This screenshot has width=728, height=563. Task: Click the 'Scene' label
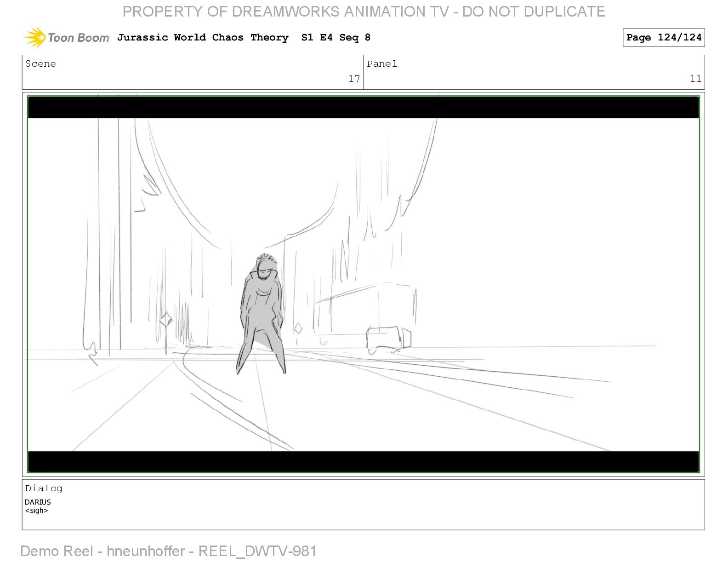point(40,64)
